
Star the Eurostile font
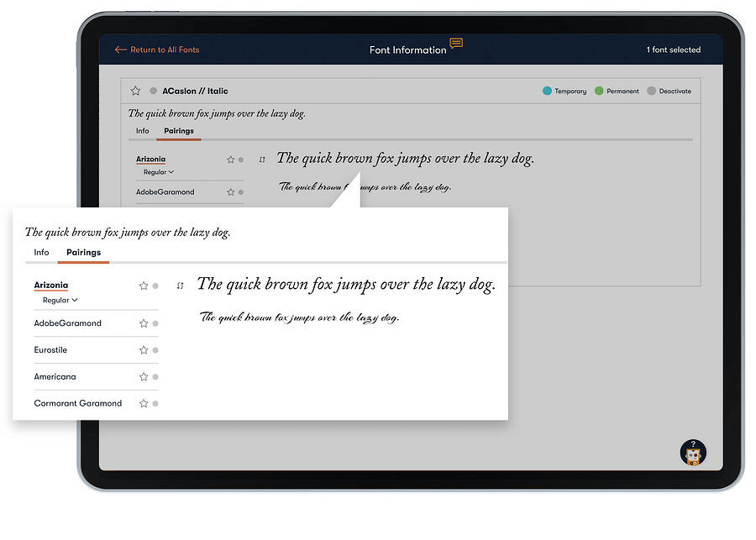point(144,350)
